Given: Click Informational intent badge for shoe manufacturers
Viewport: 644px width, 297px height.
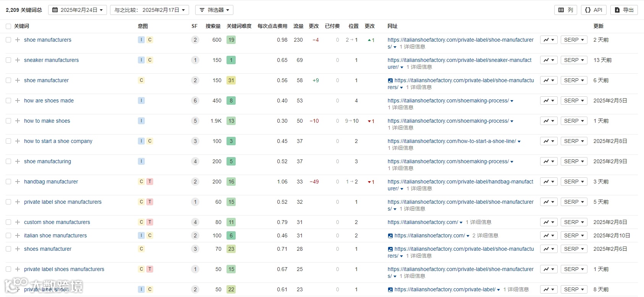Looking at the screenshot, I should click(141, 40).
